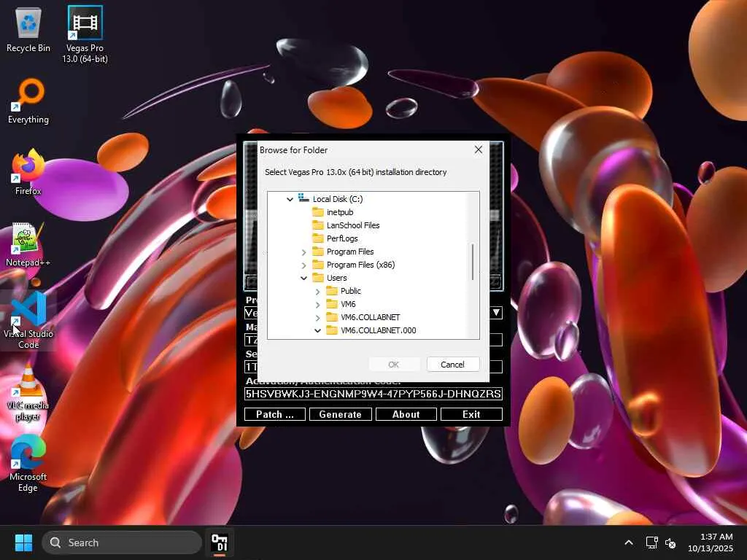The width and height of the screenshot is (747, 560).
Task: Launch Firefox from the desktop
Action: pyautogui.click(x=28, y=172)
